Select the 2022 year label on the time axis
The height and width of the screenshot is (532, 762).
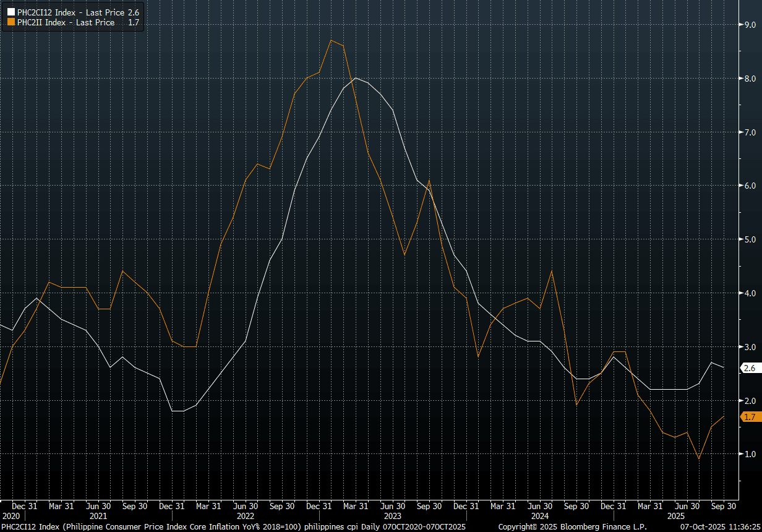click(x=246, y=515)
